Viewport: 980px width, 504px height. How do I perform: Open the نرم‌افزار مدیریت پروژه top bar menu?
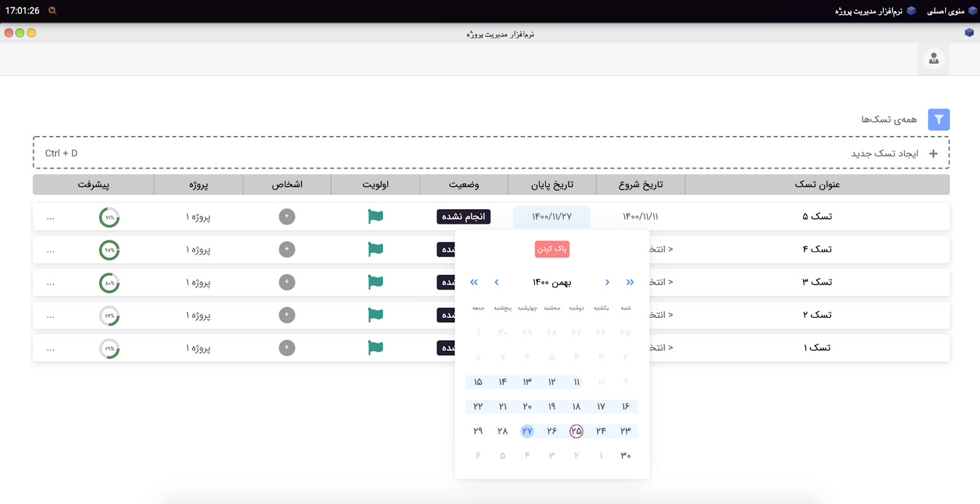coord(875,11)
